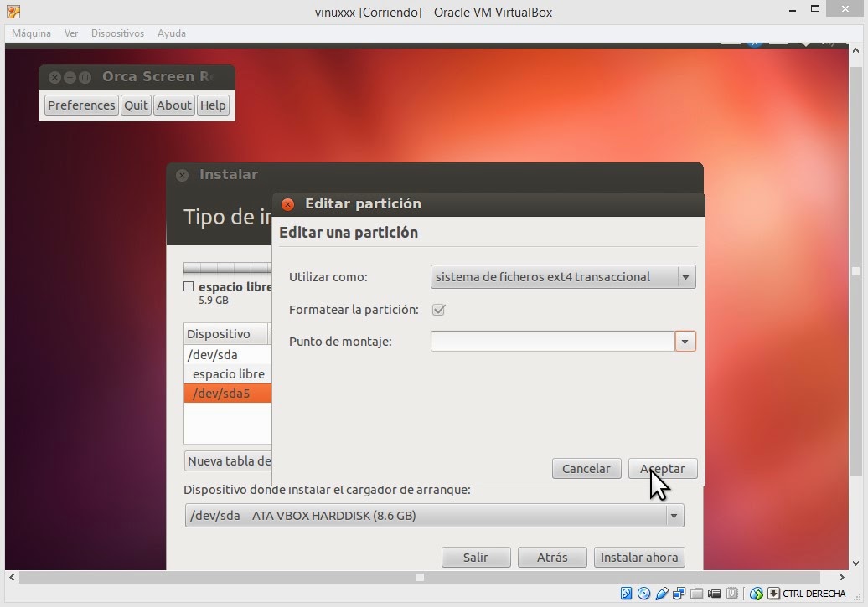Open the Máquina menu

[30, 33]
